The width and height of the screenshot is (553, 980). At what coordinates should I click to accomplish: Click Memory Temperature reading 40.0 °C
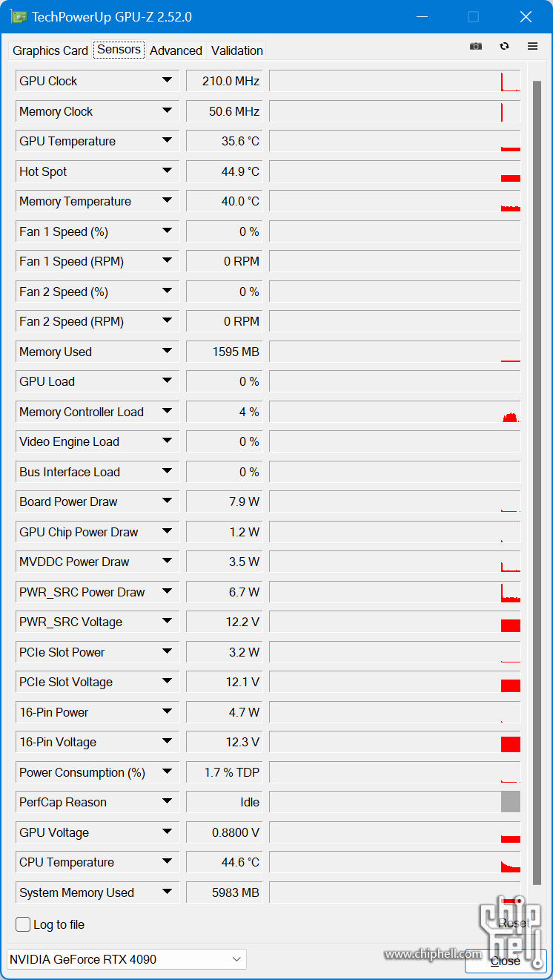coord(225,201)
